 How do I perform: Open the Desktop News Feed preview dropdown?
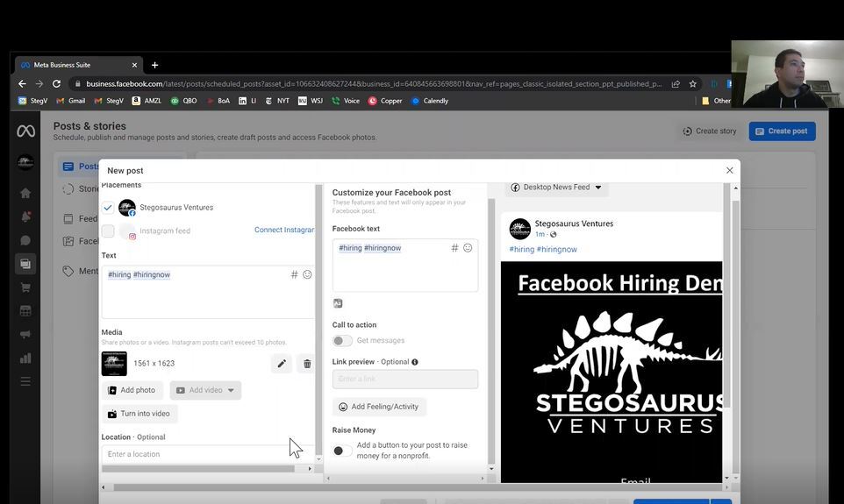click(556, 188)
